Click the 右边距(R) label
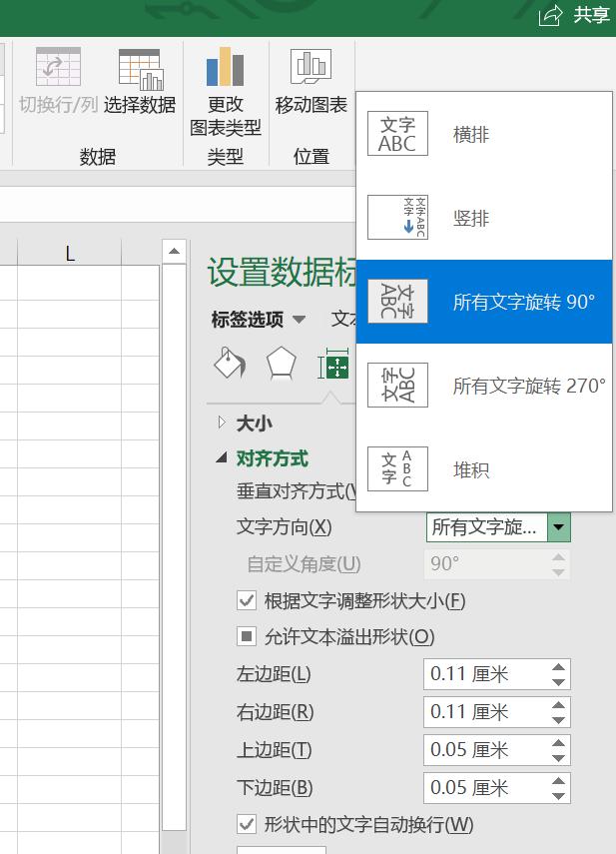 pyautogui.click(x=276, y=712)
